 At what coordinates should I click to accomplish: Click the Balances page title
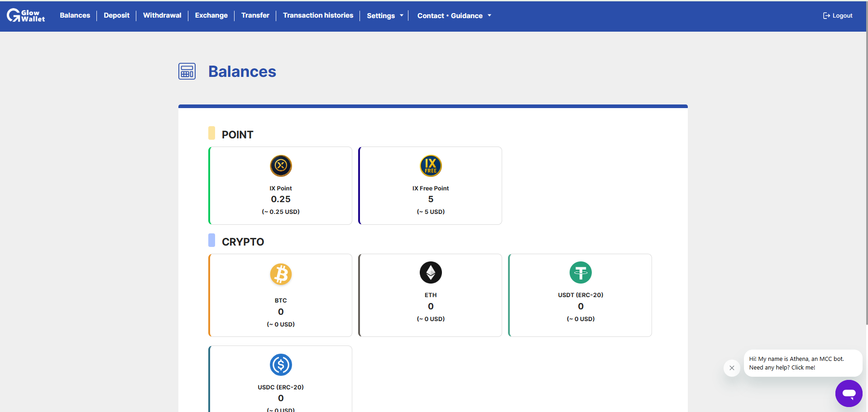pyautogui.click(x=242, y=71)
